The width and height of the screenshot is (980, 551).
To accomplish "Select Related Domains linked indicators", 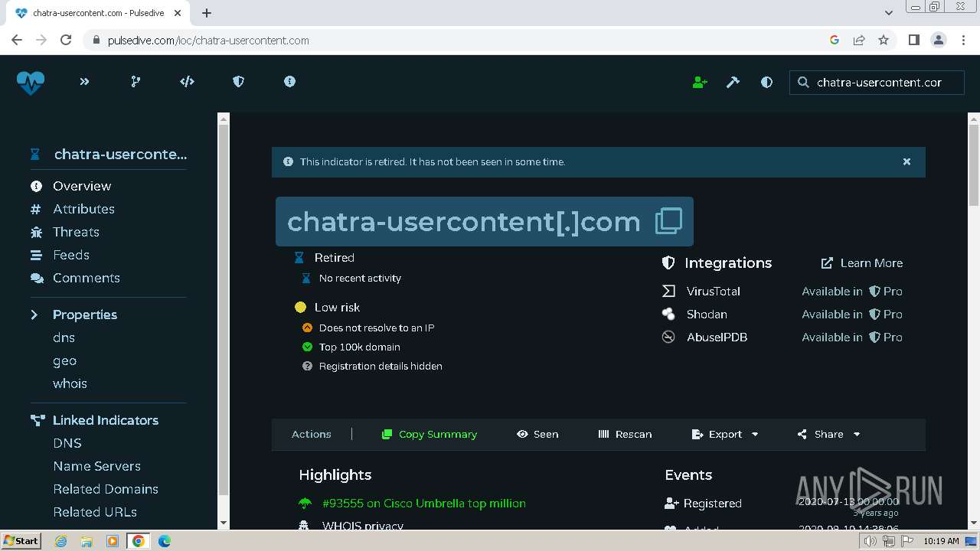I will (106, 489).
